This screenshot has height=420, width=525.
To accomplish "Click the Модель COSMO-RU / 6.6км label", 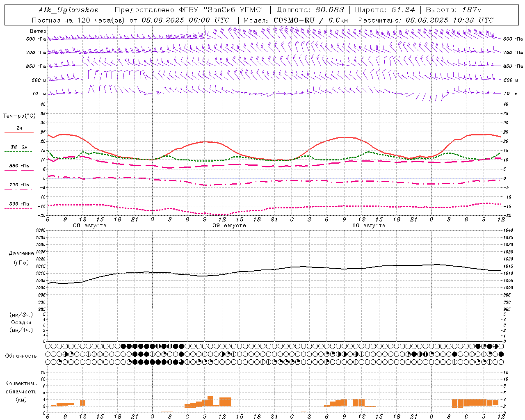I will click(x=296, y=20).
